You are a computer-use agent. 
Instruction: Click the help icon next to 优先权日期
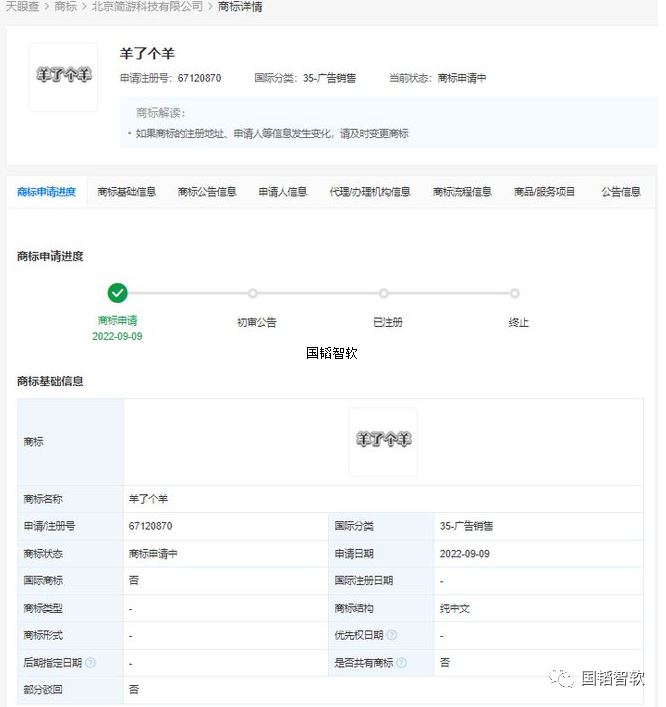tap(392, 635)
